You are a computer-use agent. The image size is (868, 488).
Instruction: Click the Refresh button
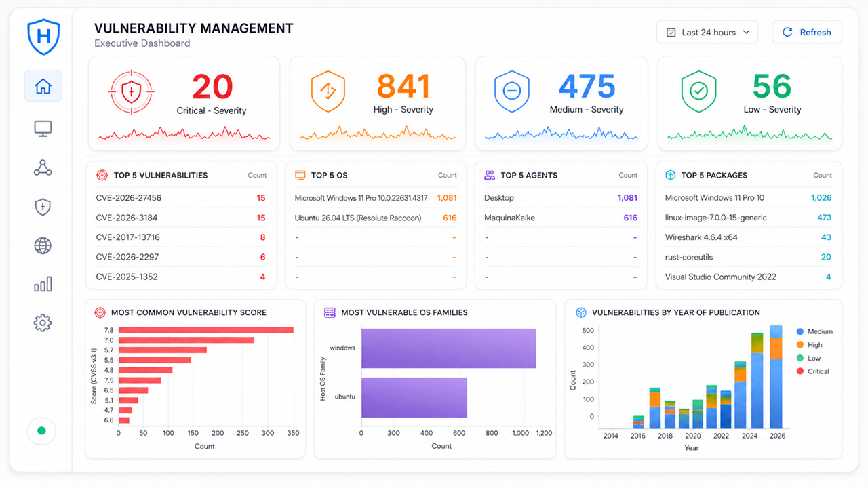click(807, 32)
